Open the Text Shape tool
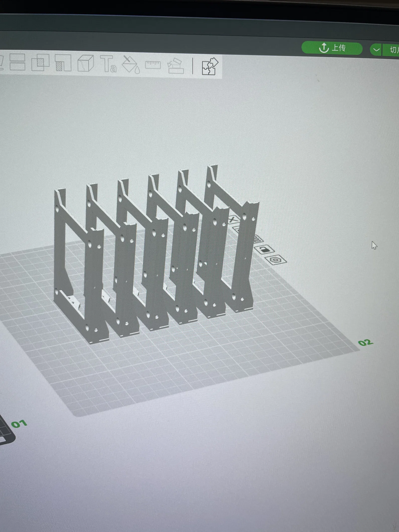Screen dimensions: 399x532 tap(108, 64)
